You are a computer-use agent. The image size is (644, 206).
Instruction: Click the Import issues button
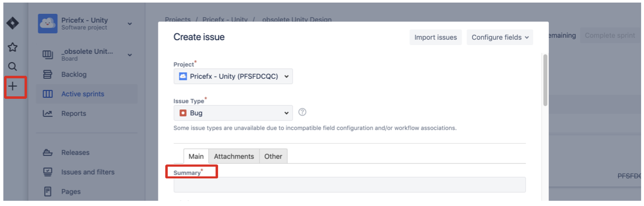(435, 37)
